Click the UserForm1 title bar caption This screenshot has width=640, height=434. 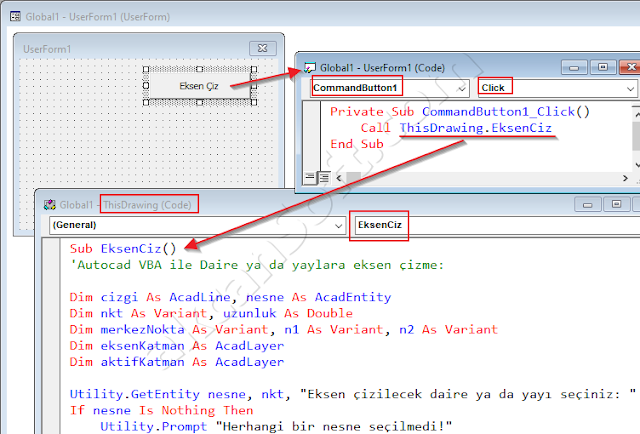[47, 49]
